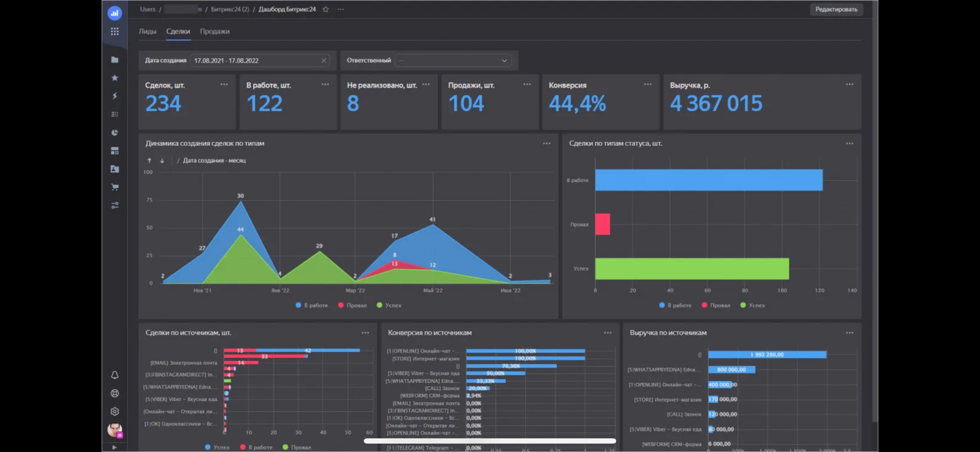980x452 pixels.
Task: Toggle Успех legend in deals by sources chart
Action: click(217, 447)
